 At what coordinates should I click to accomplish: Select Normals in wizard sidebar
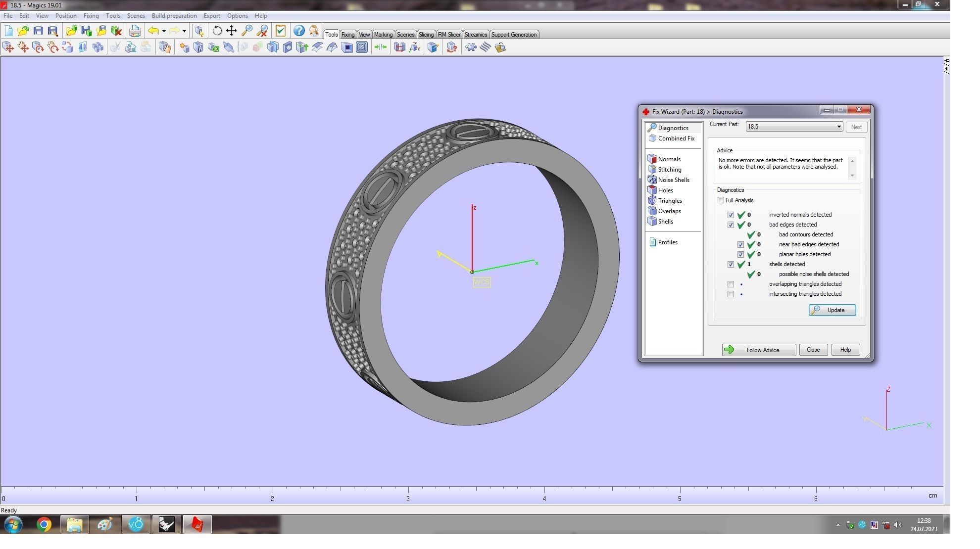664,159
